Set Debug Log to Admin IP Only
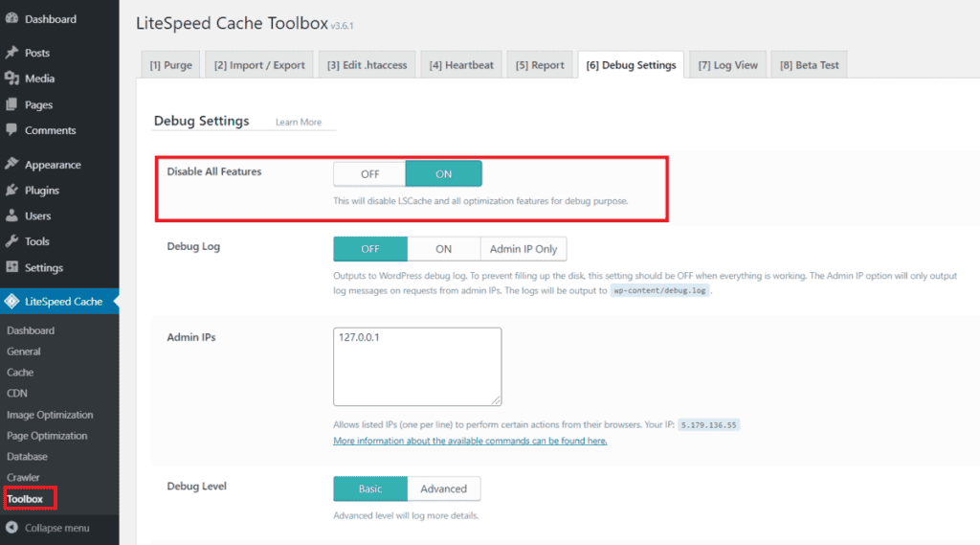The image size is (980, 545). [523, 249]
